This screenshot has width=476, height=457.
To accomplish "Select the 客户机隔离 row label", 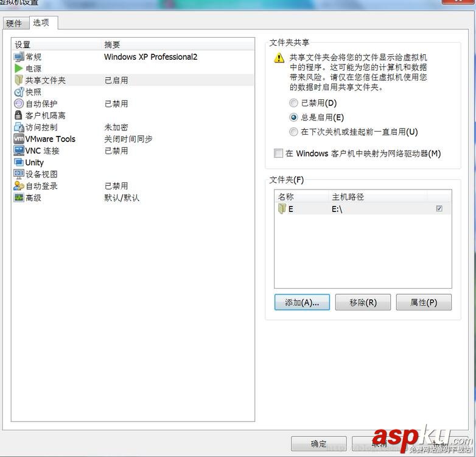I will [x=45, y=115].
